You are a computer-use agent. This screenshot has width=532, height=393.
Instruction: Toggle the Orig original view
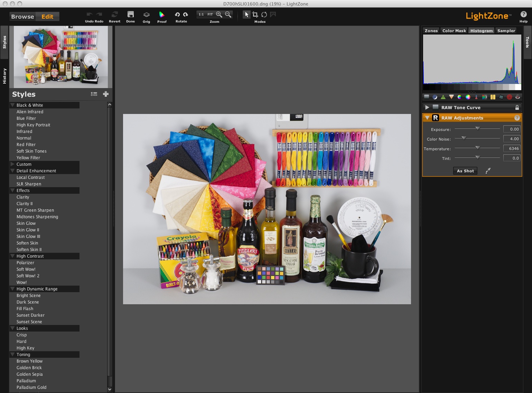coord(146,15)
